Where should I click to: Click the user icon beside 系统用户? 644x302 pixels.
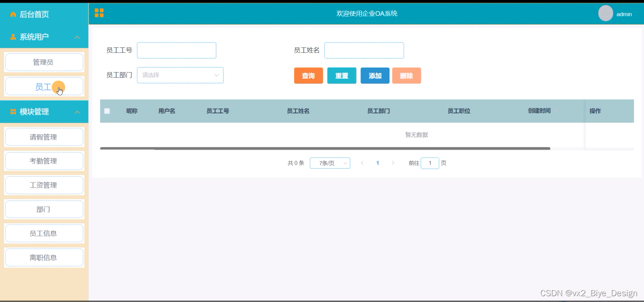13,37
